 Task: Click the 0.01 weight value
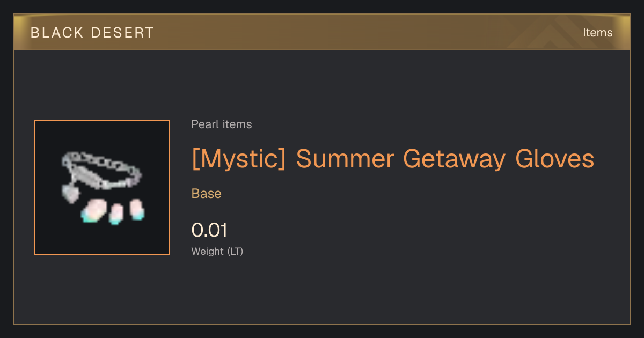coord(210,230)
